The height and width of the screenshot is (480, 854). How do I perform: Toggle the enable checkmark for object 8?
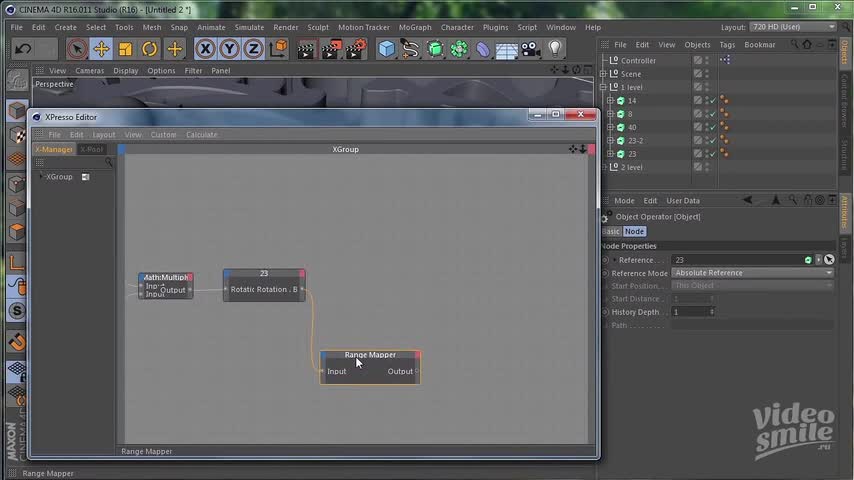713,114
